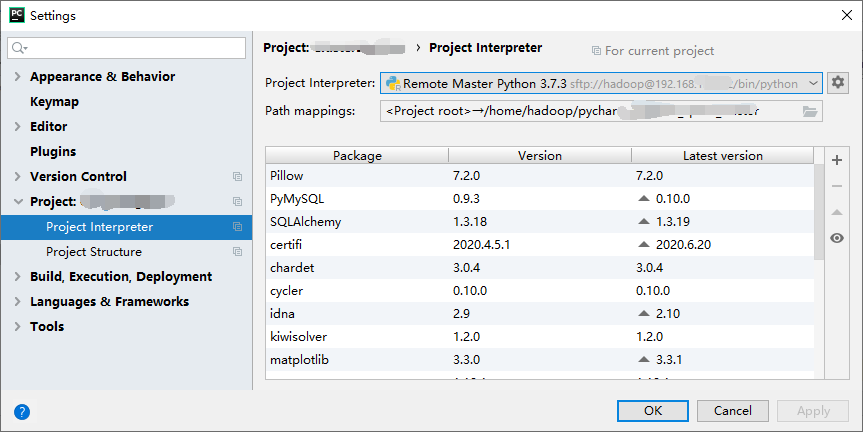
Task: Select the PyMySQL package row
Action: tap(540, 199)
